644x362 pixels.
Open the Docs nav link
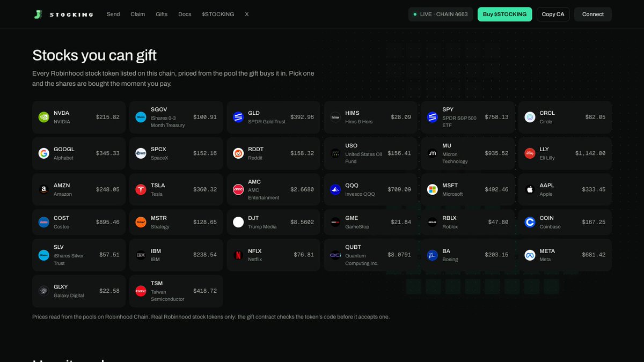185,14
